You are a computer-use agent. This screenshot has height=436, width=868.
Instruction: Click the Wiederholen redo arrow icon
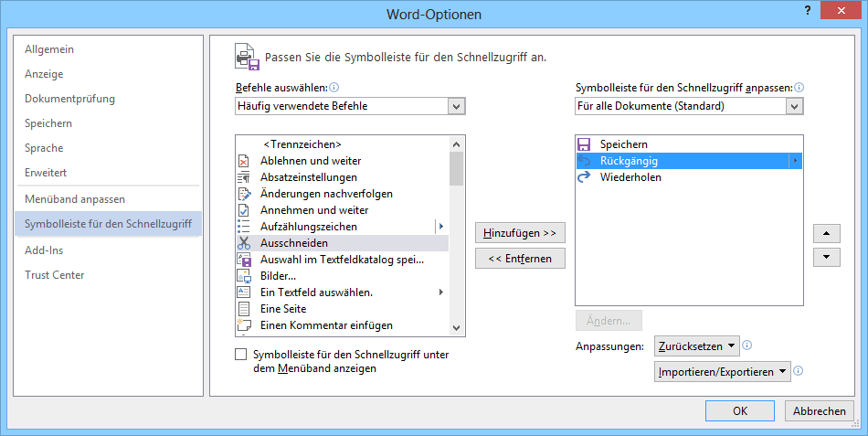click(585, 177)
